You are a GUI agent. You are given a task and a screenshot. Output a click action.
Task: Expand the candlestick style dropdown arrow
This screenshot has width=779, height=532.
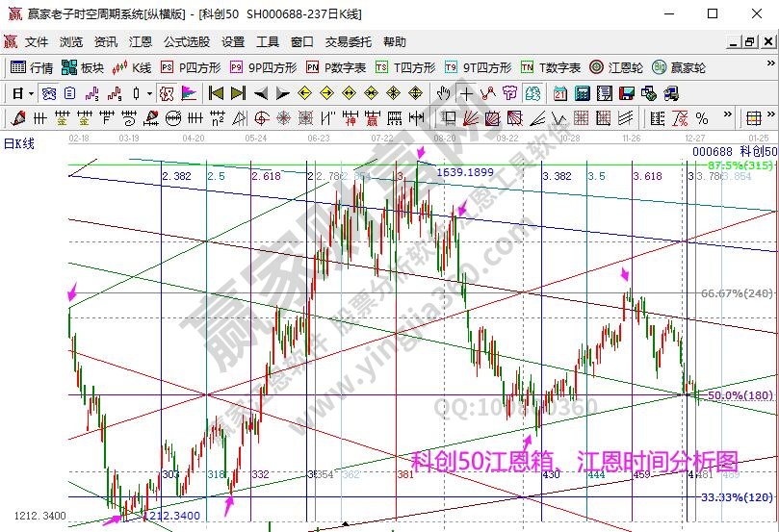tap(149, 93)
